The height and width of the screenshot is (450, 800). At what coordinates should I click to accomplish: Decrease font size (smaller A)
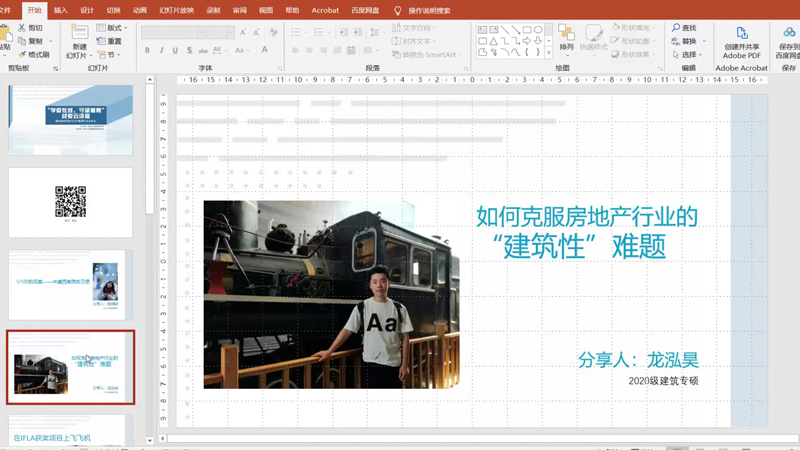pos(257,32)
